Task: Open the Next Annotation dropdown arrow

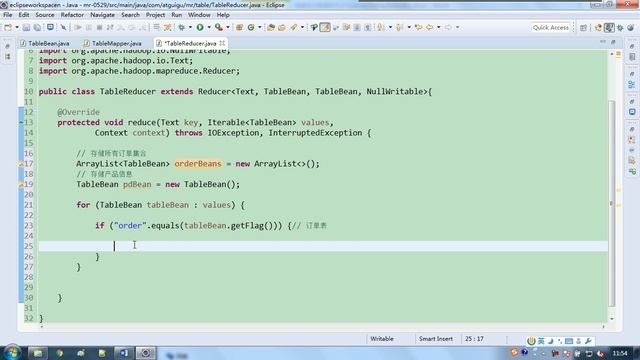Action: [x=390, y=27]
